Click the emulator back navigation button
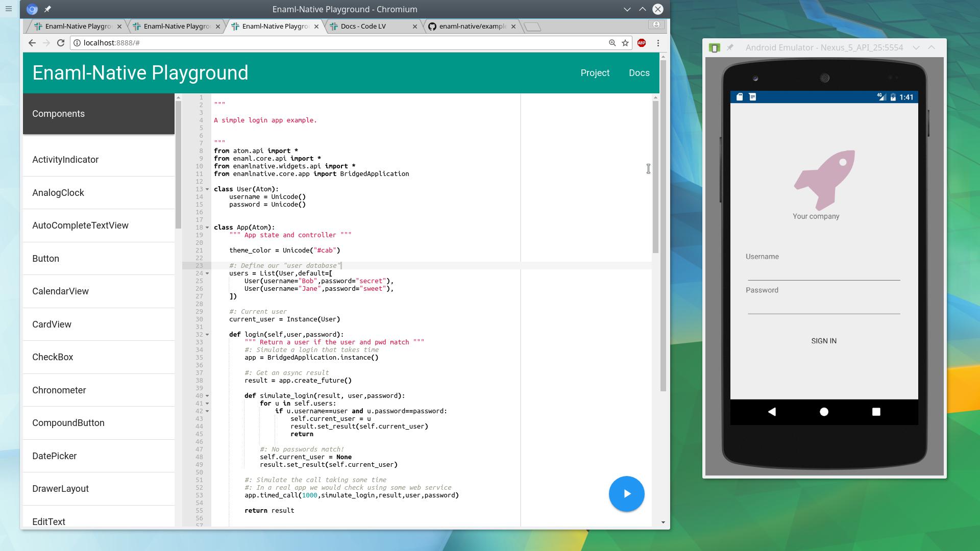Screen dimensions: 980x551 pos(771,411)
